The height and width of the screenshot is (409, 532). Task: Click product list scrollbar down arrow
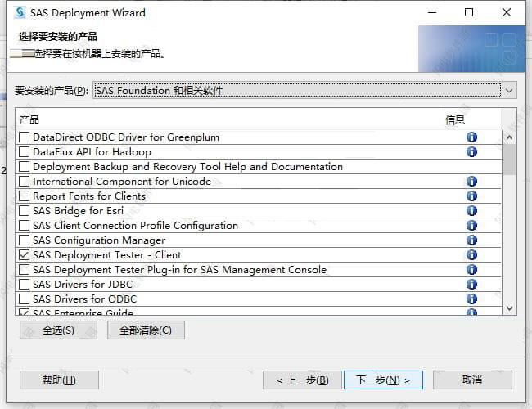pos(509,308)
